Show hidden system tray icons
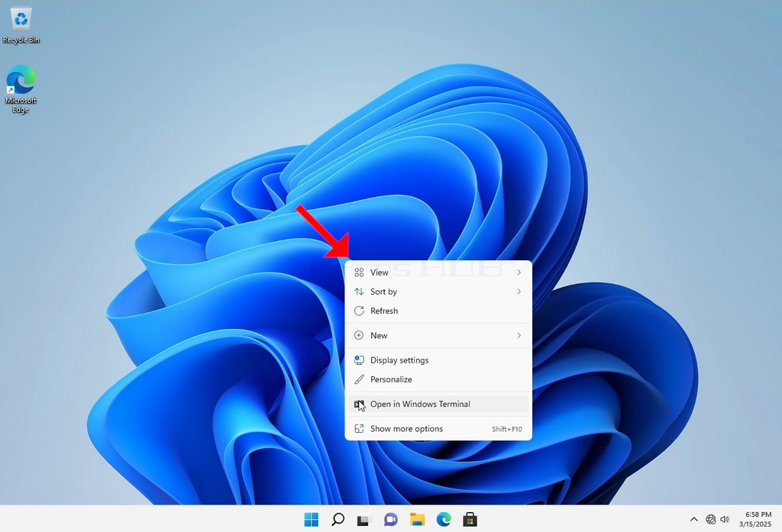 click(x=693, y=520)
